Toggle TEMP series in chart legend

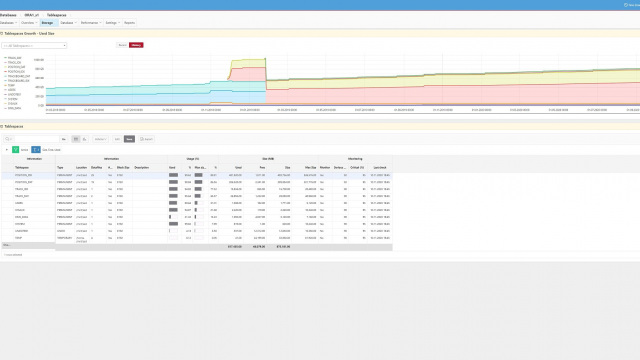(x=10, y=85)
